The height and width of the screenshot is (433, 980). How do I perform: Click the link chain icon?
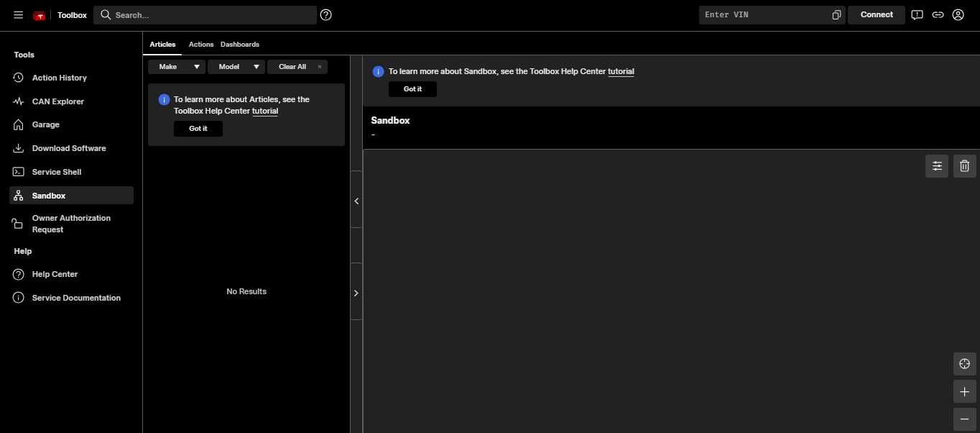(938, 14)
